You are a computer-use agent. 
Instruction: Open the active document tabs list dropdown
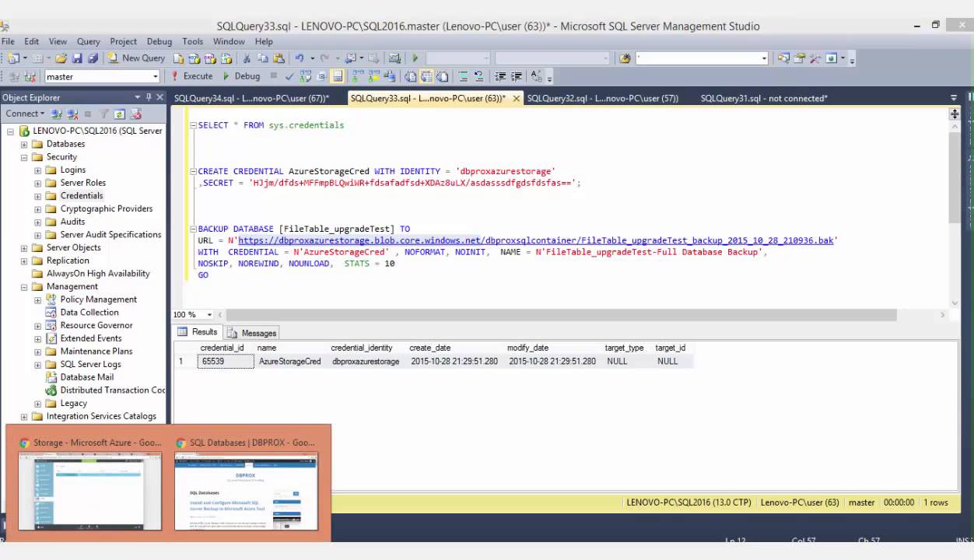click(x=954, y=98)
